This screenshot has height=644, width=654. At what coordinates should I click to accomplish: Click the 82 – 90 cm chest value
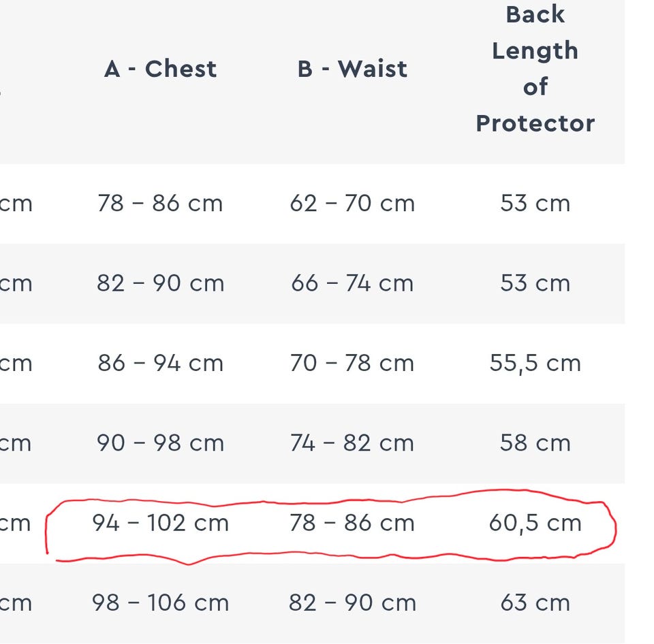click(161, 283)
